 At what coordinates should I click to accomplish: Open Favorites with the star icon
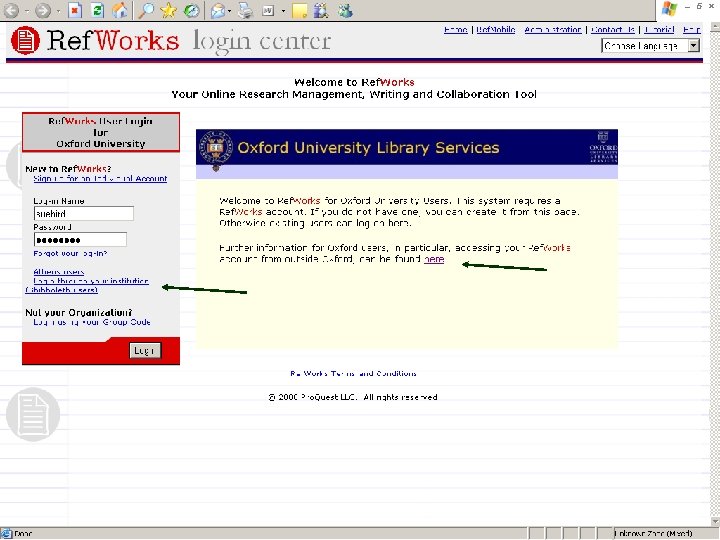169,10
